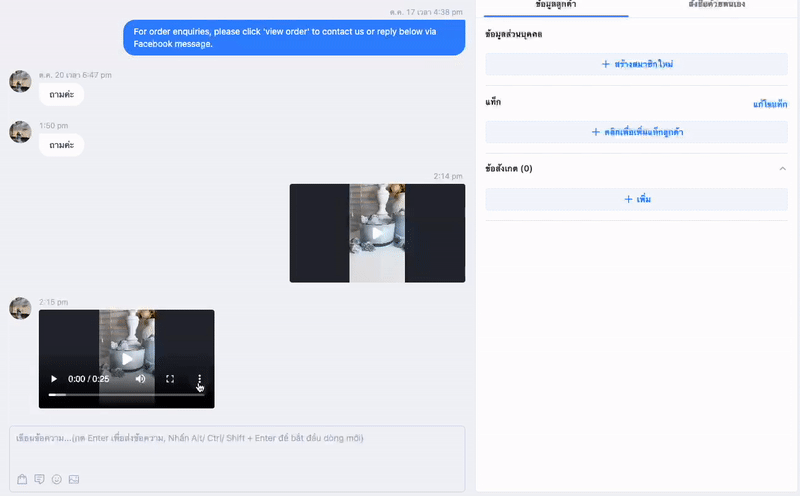Click the product bag icon below message box
This screenshot has height=496, width=800.
point(22,479)
